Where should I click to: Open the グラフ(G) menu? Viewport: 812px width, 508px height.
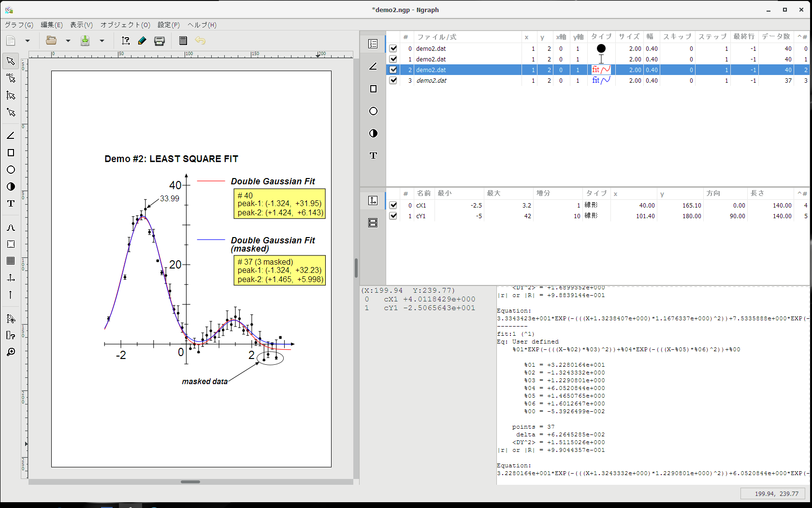pos(19,25)
